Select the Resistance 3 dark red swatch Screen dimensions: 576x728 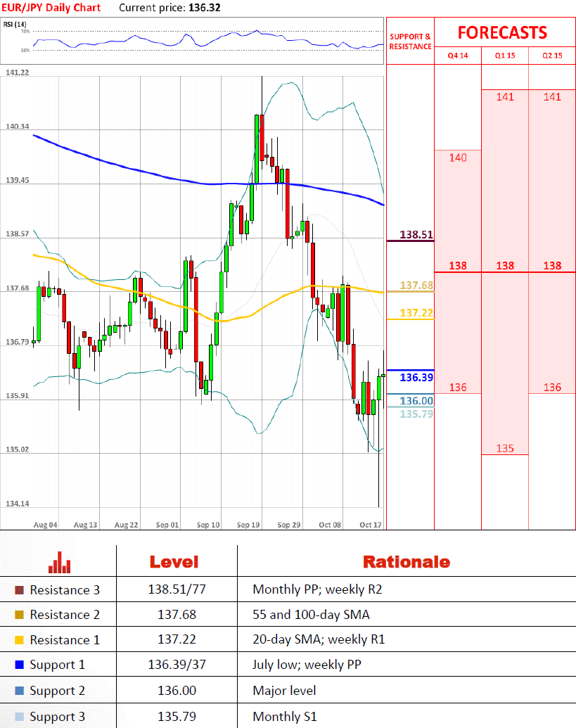coord(19,590)
